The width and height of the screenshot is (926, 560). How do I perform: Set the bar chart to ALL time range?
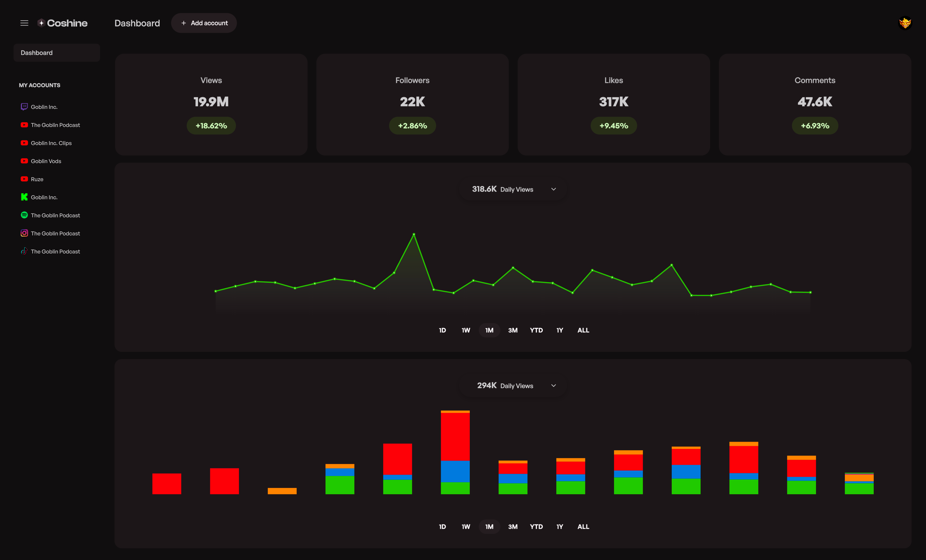pos(583,527)
